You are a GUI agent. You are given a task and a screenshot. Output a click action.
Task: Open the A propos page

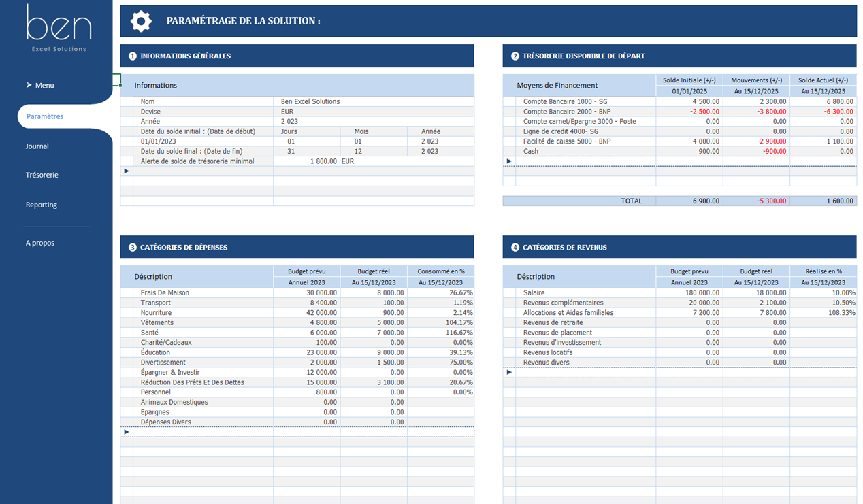point(40,243)
